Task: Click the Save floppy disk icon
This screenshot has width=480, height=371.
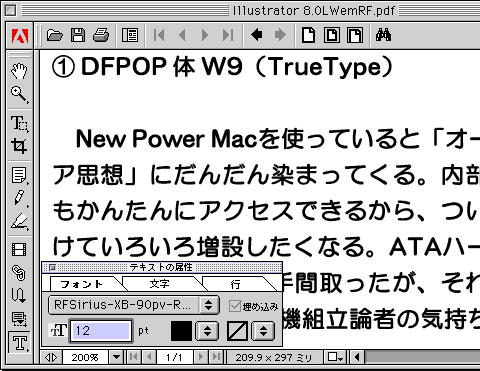Action: click(x=78, y=35)
